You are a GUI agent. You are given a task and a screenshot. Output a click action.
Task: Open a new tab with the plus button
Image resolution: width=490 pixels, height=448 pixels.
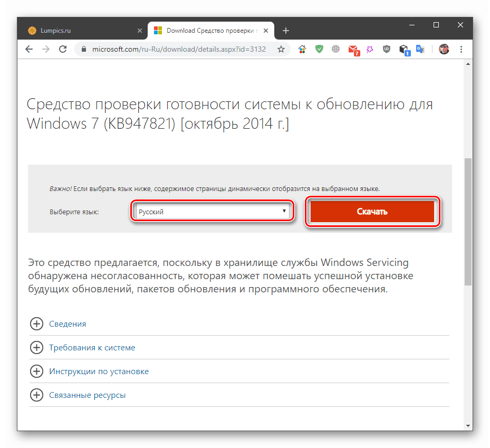(x=286, y=31)
